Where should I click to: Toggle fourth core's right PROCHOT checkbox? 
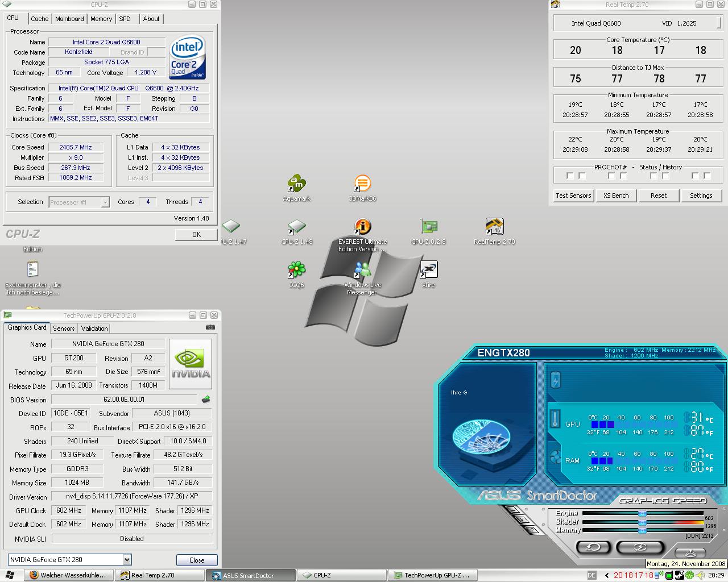point(707,176)
